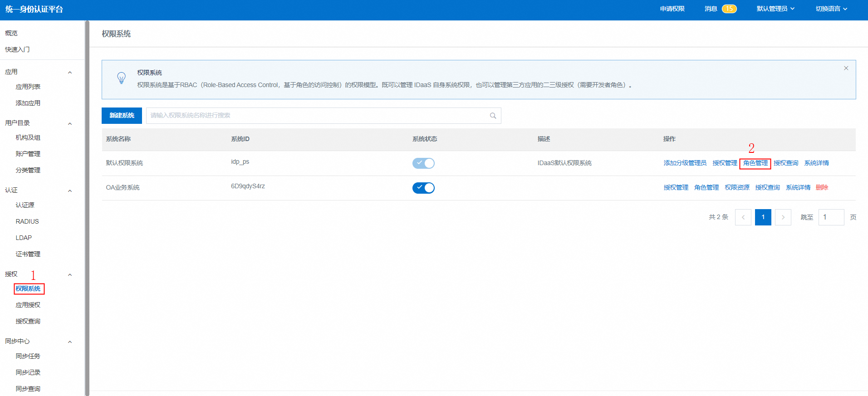Go to previous page arrow
This screenshot has width=868, height=396.
pos(743,217)
